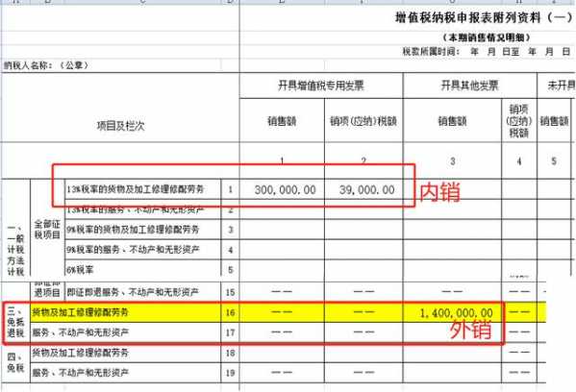Click column number 5 cell
Viewport: 576px width, 392px height.
point(554,160)
